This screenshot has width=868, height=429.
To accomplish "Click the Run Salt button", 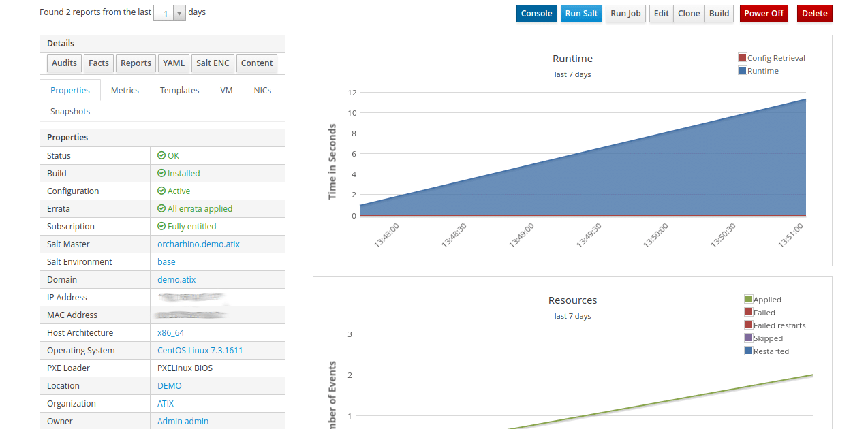I will [x=581, y=14].
